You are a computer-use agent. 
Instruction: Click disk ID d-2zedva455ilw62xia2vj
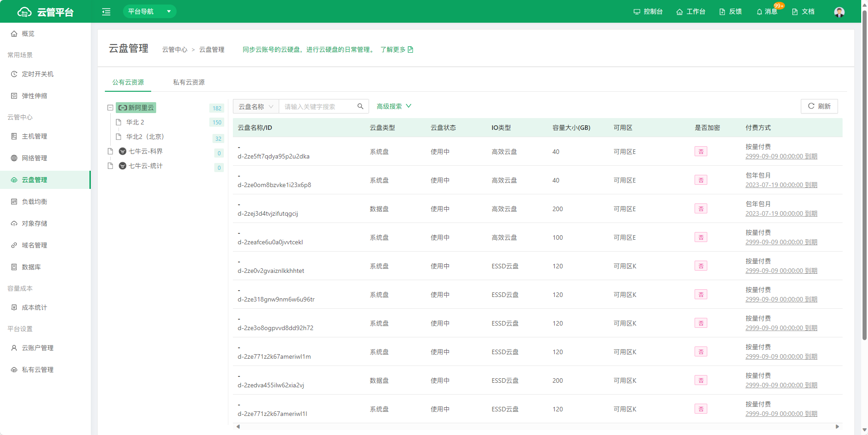(x=271, y=385)
